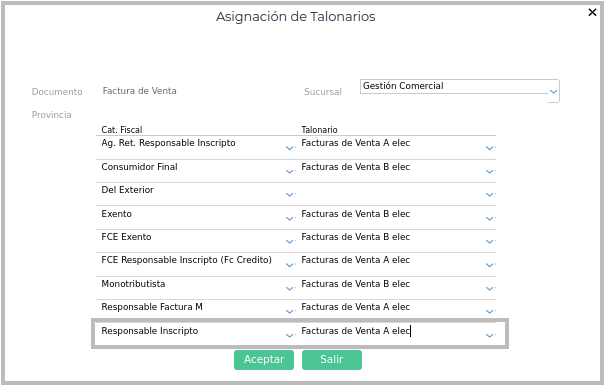Expand Cat. Fiscal dropdown for Monotributista
Image resolution: width=604 pixels, height=387 pixels.
coord(290,288)
